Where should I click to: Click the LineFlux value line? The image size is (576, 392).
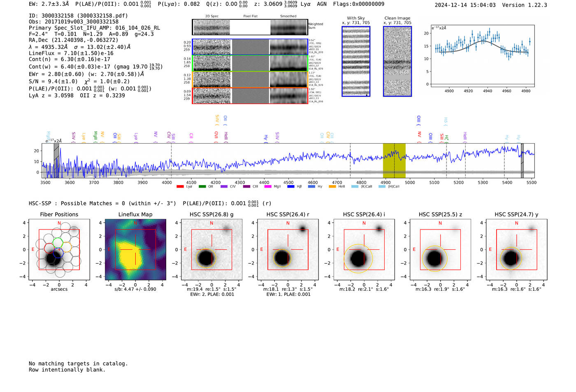coord(71,53)
